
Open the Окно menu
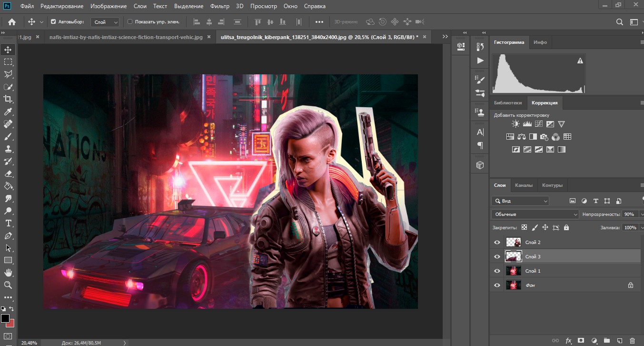[290, 6]
